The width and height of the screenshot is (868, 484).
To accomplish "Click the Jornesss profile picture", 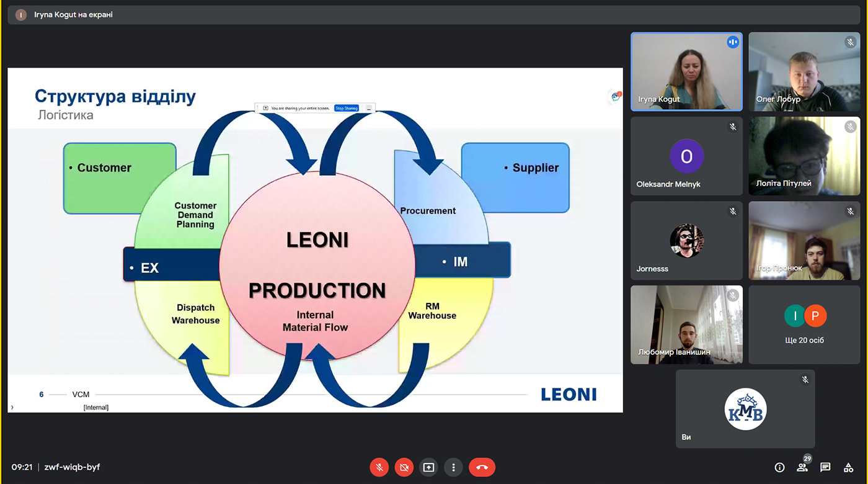I will pyautogui.click(x=686, y=240).
